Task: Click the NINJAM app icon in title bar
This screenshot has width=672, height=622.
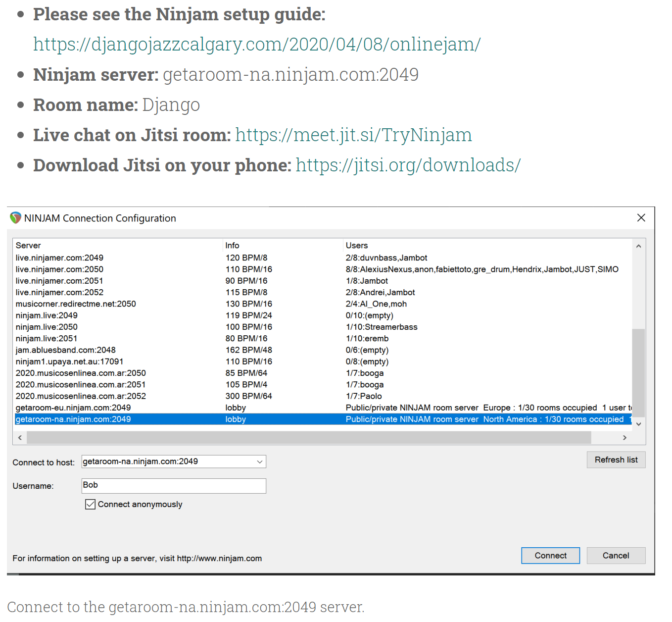Action: pos(16,218)
